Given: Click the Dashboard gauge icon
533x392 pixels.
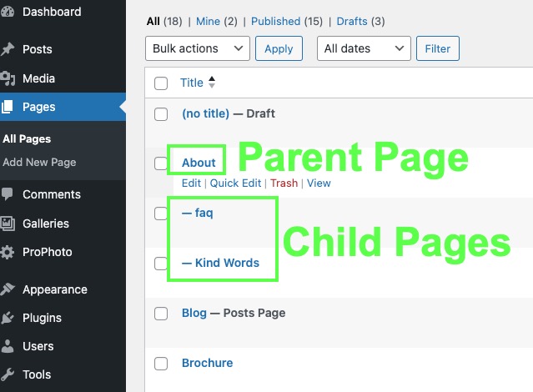Looking at the screenshot, I should pos(8,12).
